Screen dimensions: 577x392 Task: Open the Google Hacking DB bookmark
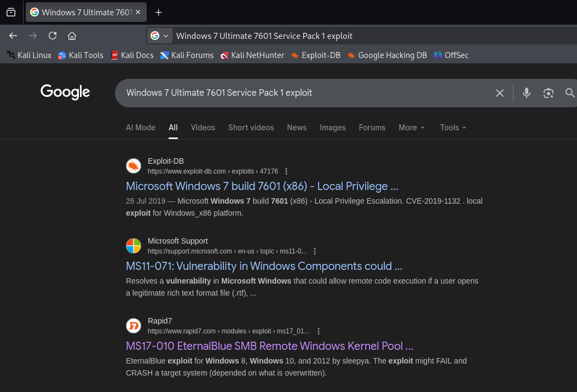[x=387, y=55]
